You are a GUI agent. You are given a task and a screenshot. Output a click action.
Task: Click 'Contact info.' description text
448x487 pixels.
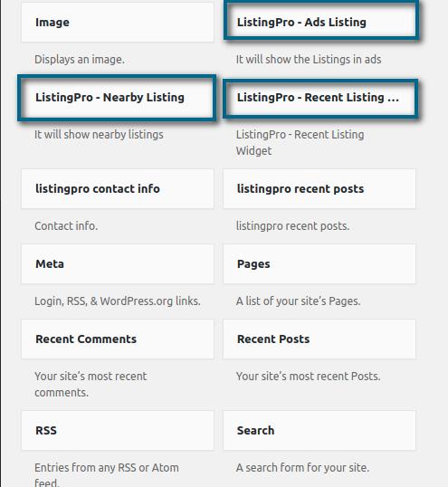pos(66,226)
